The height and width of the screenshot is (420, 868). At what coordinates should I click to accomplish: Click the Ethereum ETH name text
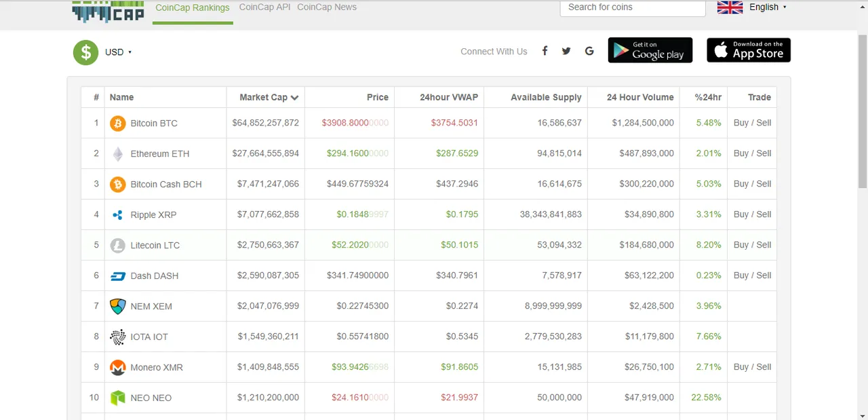point(160,154)
